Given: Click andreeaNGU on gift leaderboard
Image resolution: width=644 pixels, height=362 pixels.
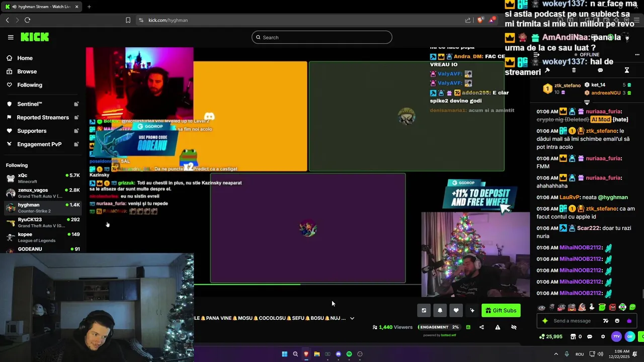Looking at the screenshot, I should pyautogui.click(x=606, y=93).
